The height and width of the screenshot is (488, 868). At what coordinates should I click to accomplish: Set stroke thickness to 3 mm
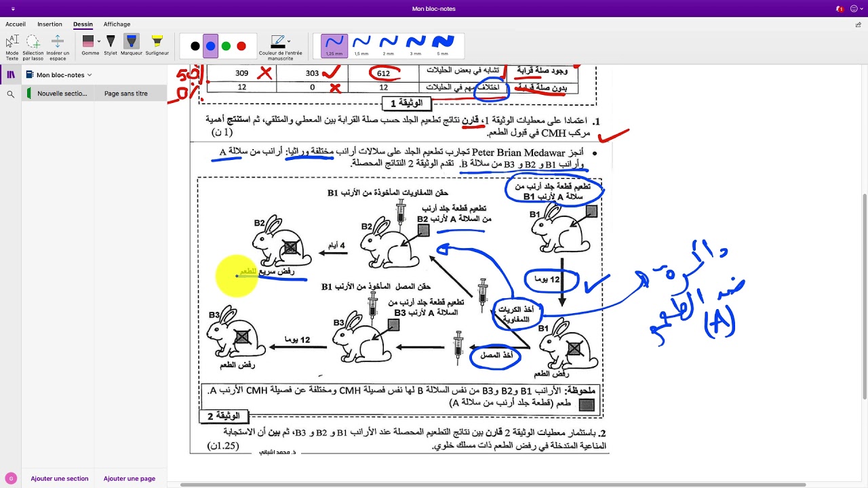pos(416,45)
